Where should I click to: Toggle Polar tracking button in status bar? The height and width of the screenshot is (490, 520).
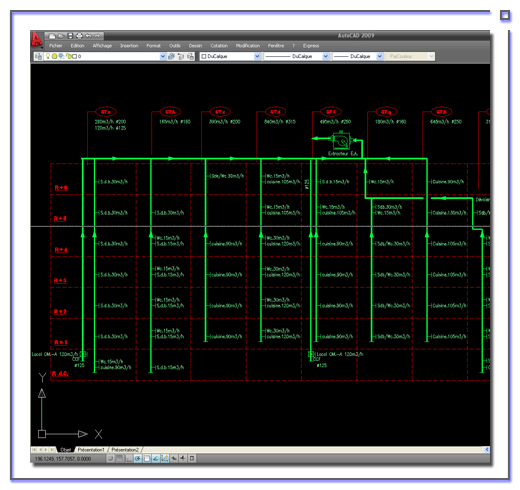click(x=138, y=459)
